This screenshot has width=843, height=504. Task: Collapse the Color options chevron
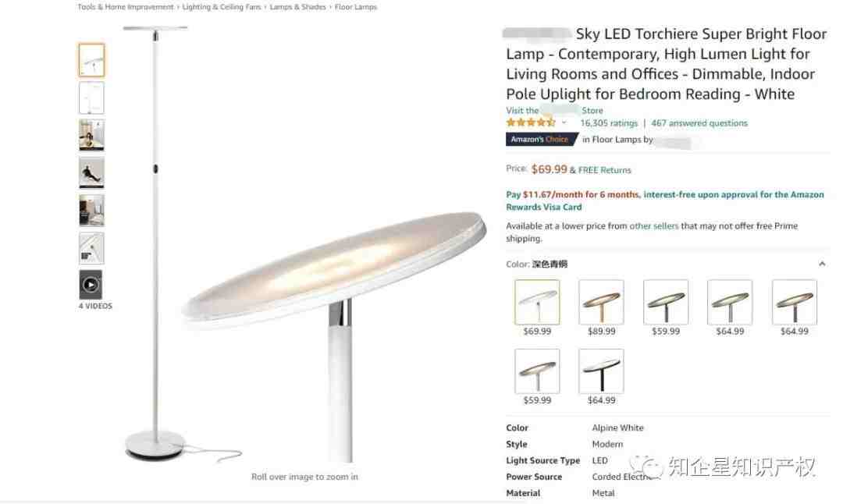point(822,264)
